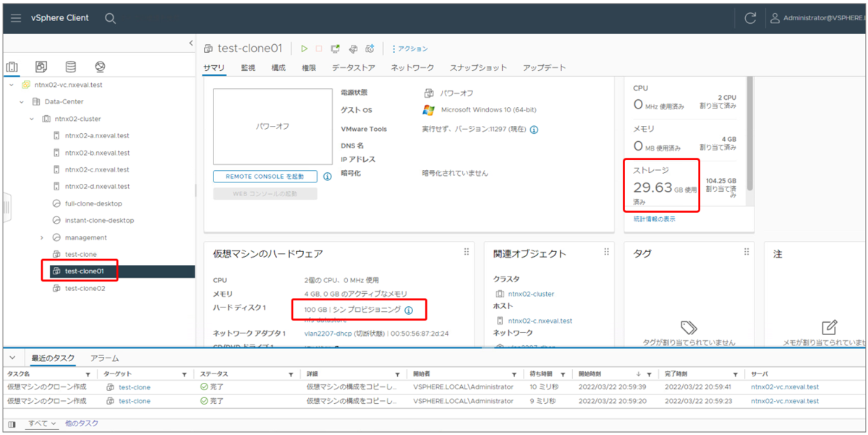The image size is (868, 435).
Task: Click info icon next to VMware Tools version
Action: coord(534,130)
